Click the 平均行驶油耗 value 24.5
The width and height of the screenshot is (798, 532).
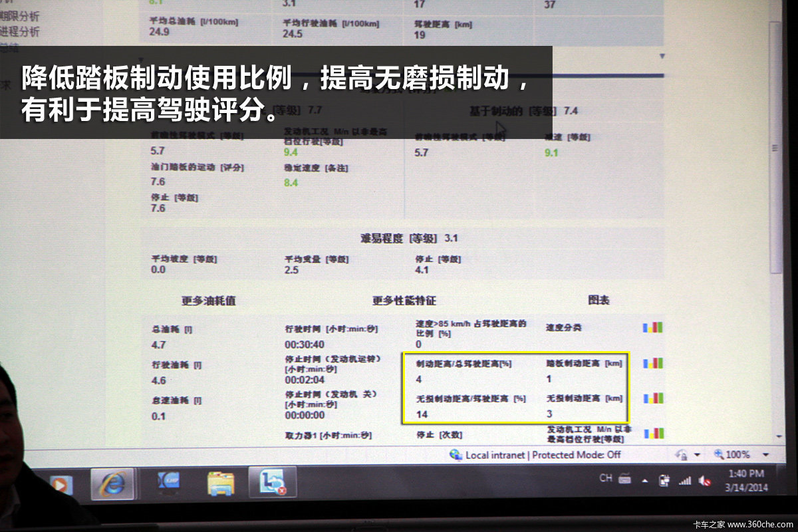[292, 33]
